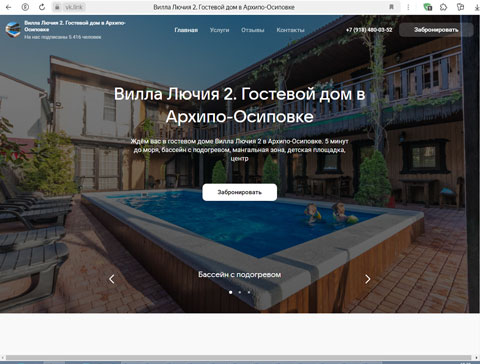480x364 pixels.
Task: Open the Главная menu item
Action: [x=186, y=30]
